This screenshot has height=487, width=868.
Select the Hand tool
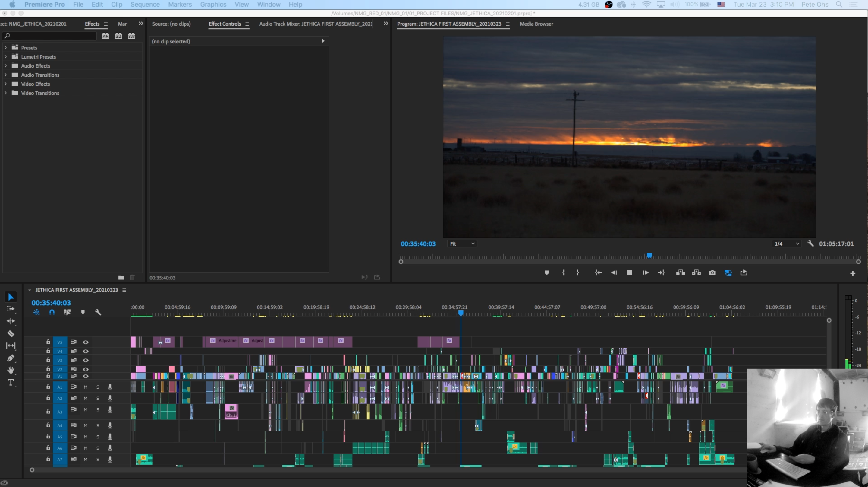tap(11, 370)
